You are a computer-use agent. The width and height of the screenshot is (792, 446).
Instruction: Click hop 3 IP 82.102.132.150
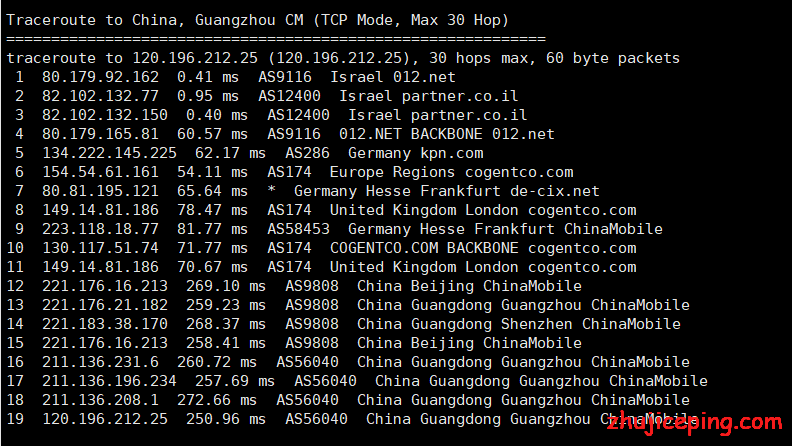pos(105,115)
